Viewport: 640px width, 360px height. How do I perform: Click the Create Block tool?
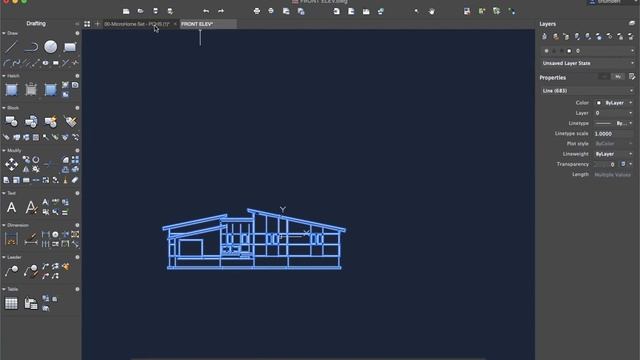click(x=31, y=121)
